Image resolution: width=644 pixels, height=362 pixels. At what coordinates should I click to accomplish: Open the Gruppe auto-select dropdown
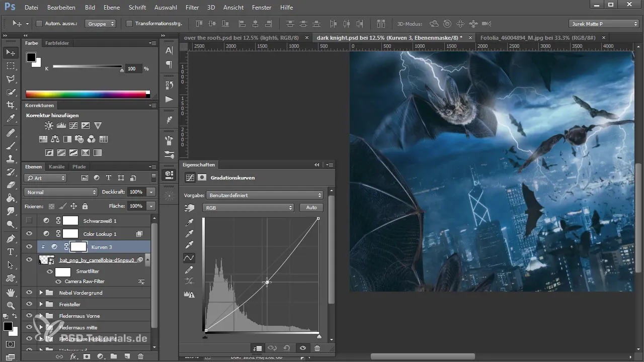point(101,24)
